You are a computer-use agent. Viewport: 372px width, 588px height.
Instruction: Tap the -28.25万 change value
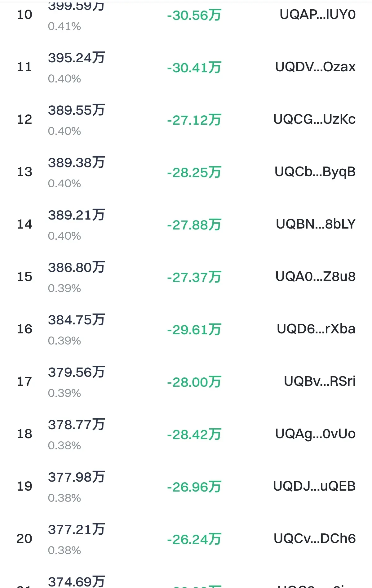194,172
